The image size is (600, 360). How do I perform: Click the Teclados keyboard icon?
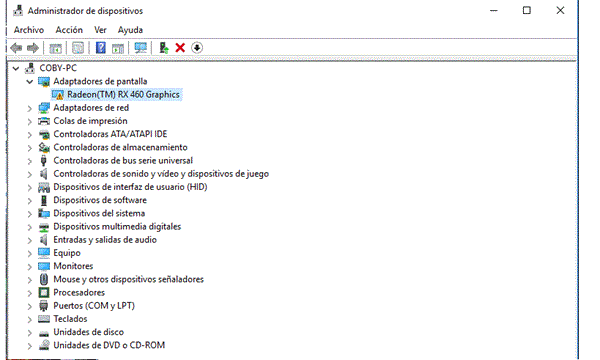[x=44, y=319]
